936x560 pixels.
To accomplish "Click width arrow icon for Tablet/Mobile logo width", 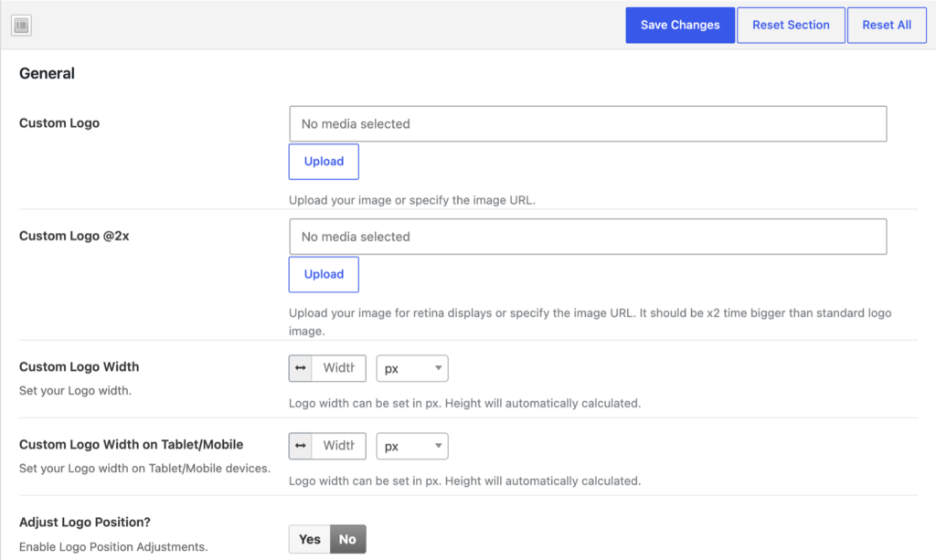I will pyautogui.click(x=300, y=446).
